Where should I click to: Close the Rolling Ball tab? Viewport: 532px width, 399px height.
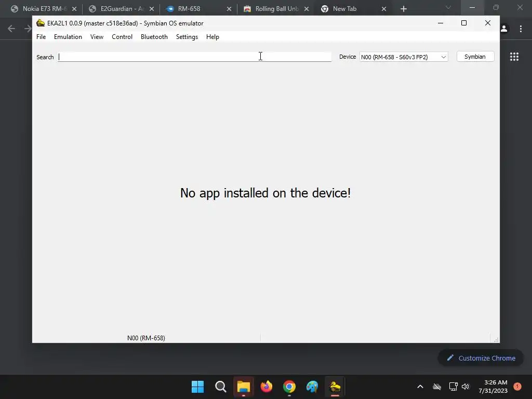pyautogui.click(x=307, y=9)
